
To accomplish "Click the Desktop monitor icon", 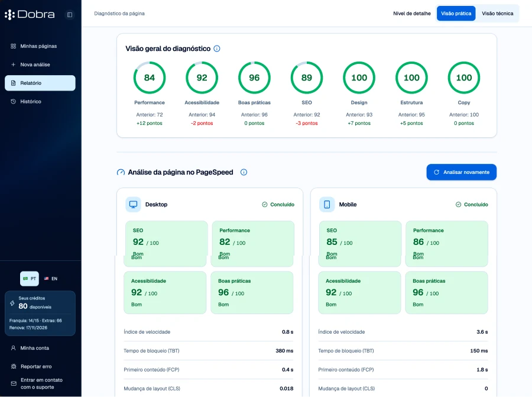I will (134, 205).
